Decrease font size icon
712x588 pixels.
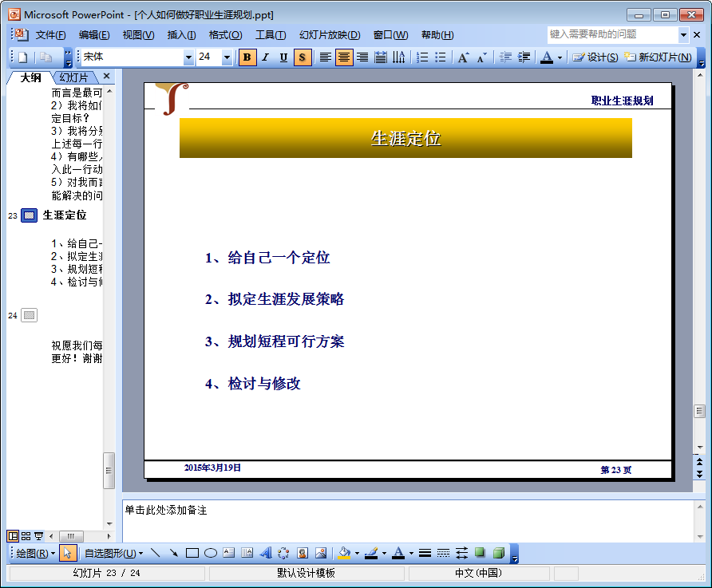(482, 57)
